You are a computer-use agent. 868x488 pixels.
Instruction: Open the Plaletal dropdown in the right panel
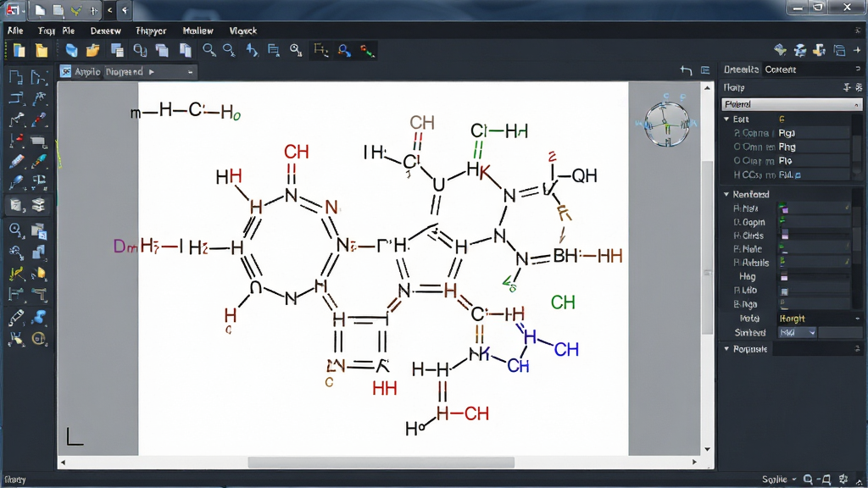click(792, 104)
